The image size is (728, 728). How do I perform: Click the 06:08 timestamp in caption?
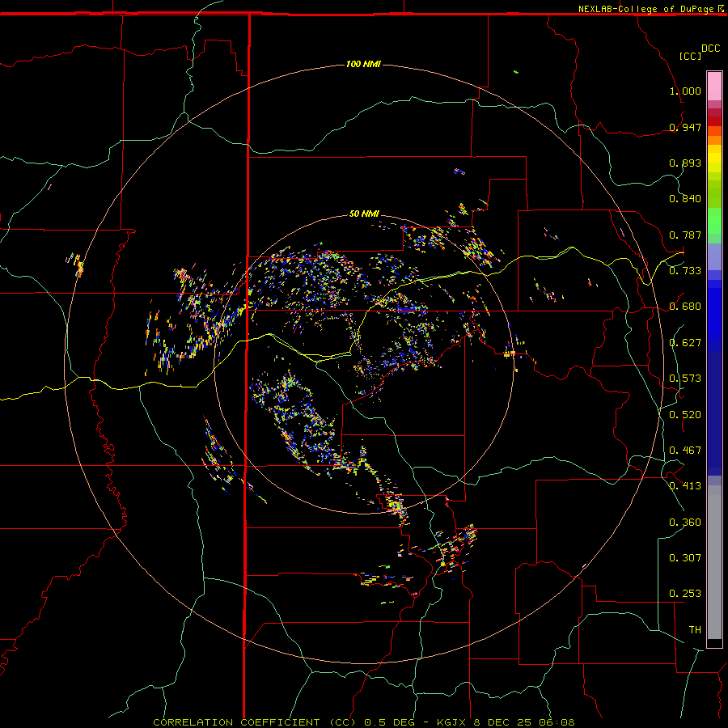(x=557, y=722)
